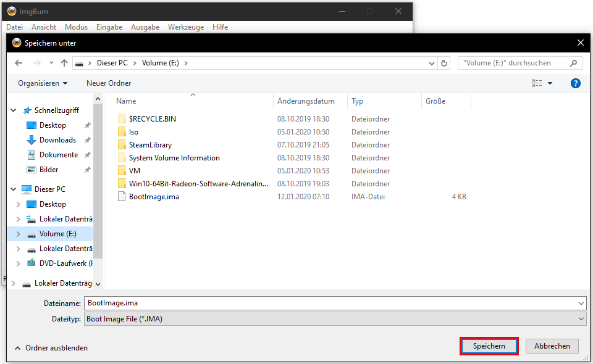Create a Neuer Ordner
This screenshot has height=364, width=593.
coord(109,83)
